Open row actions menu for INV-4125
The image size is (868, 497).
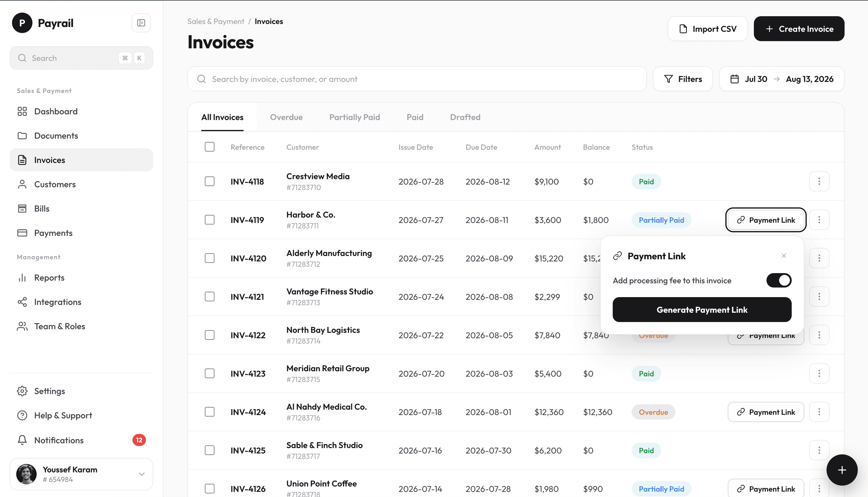point(819,450)
